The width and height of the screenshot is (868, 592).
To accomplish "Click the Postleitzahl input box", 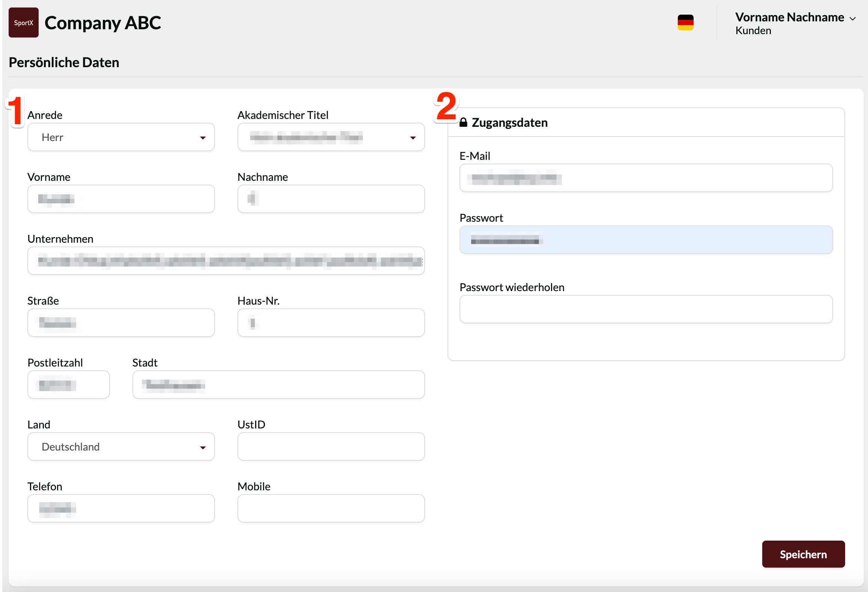I will [68, 385].
